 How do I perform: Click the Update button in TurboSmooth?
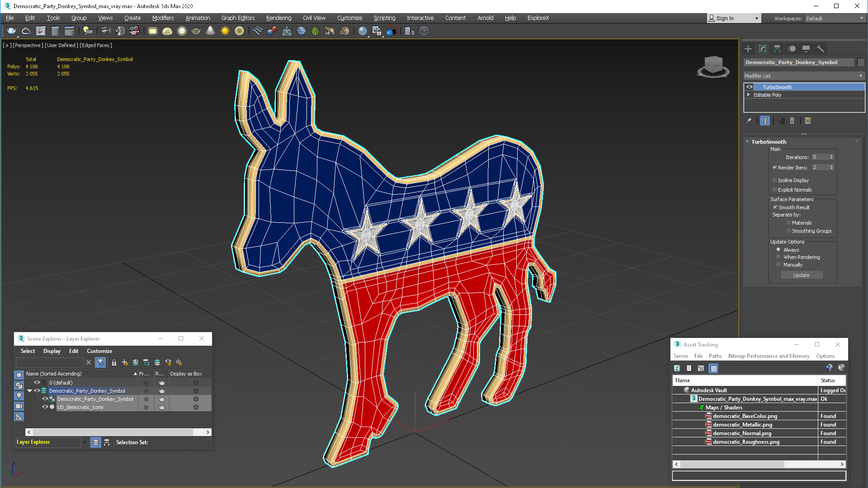[x=801, y=275]
